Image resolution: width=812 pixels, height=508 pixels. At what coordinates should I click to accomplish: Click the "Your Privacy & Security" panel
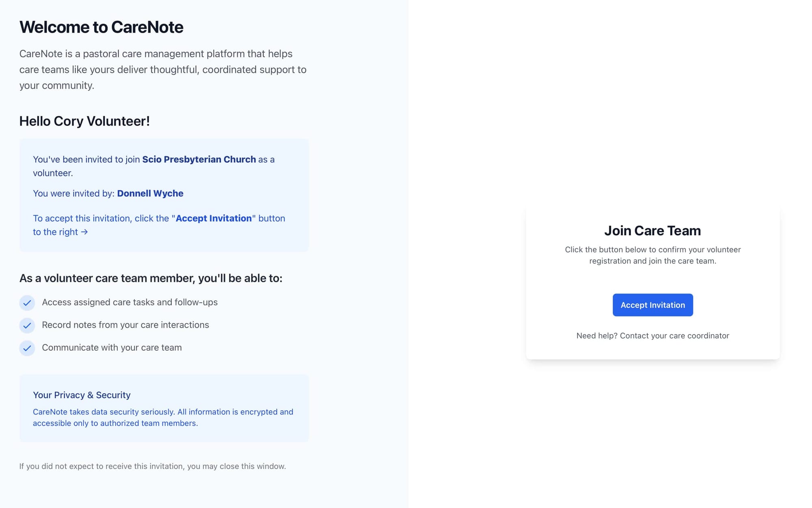(x=164, y=408)
